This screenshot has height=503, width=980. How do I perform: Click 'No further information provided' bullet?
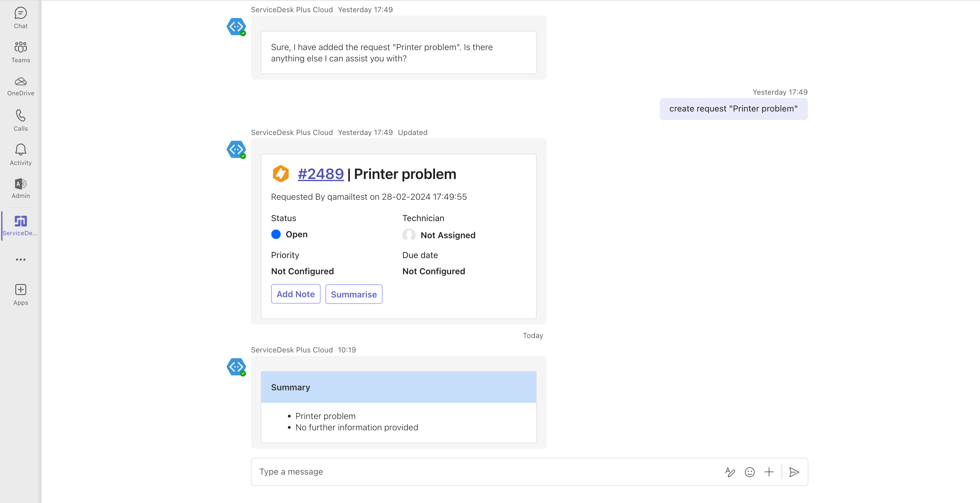pos(357,427)
